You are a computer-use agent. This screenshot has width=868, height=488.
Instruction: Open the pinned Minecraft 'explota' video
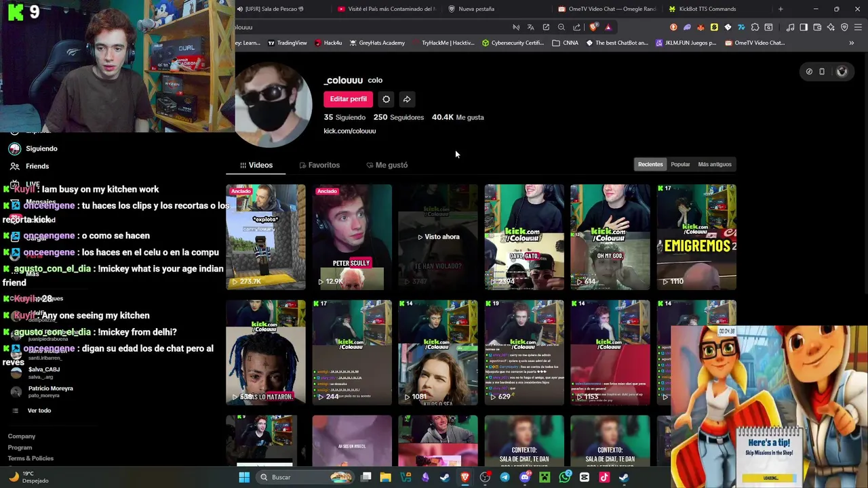(x=266, y=237)
